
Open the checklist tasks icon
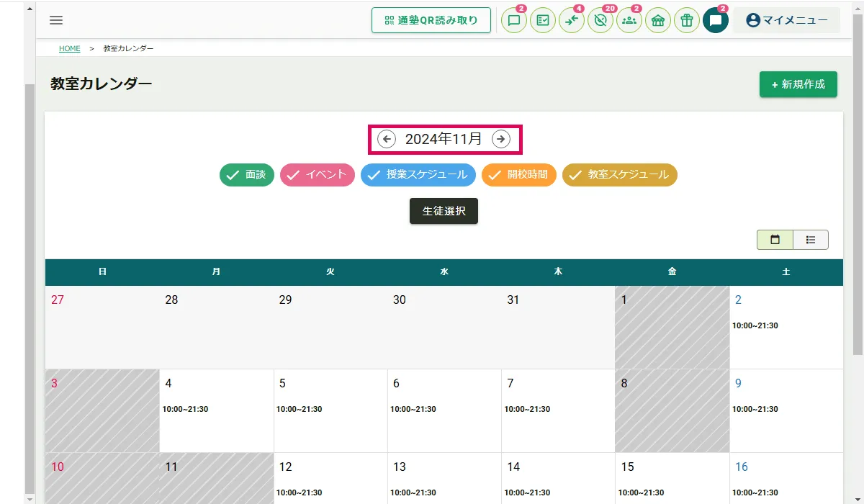click(x=543, y=20)
